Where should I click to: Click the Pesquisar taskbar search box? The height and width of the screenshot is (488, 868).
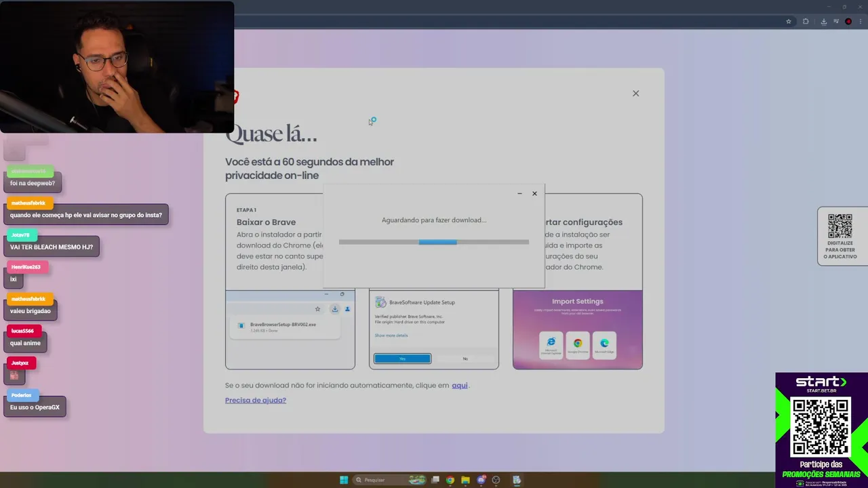pyautogui.click(x=390, y=480)
